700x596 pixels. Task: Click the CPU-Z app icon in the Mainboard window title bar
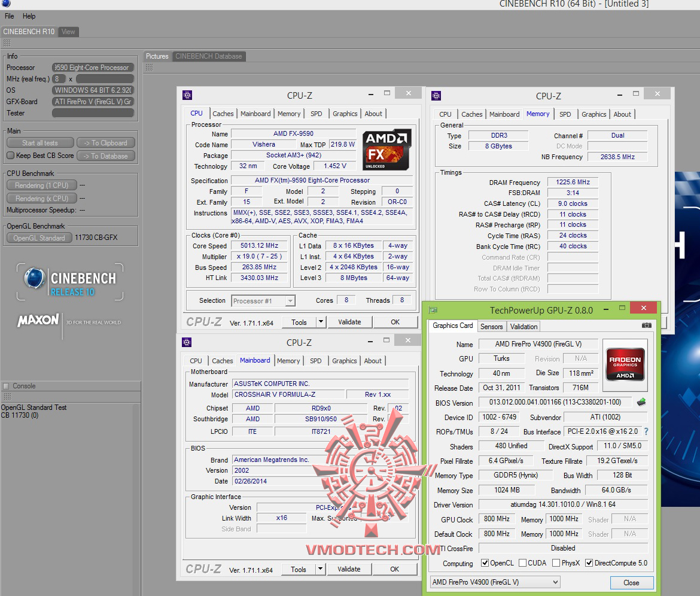[x=187, y=342]
